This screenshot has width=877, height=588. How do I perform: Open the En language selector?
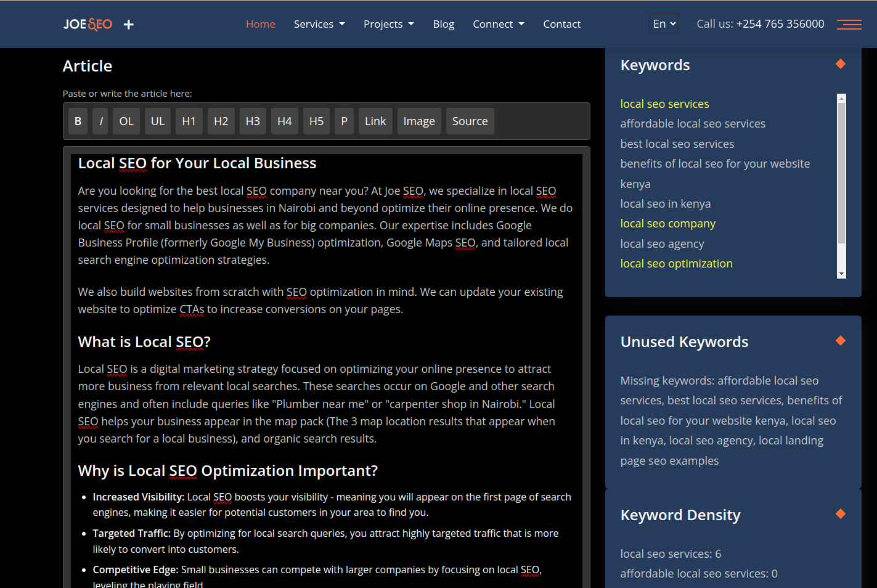tap(663, 23)
